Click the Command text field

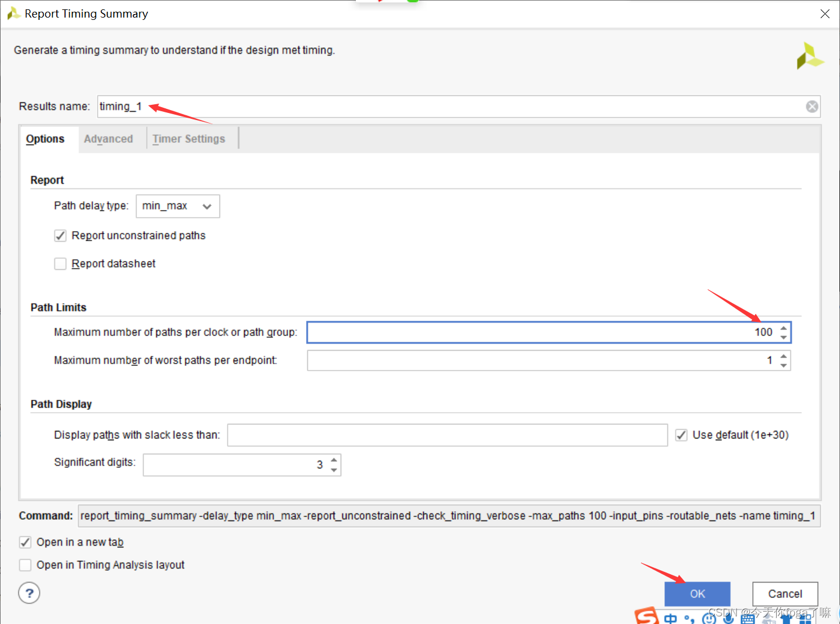coord(449,516)
